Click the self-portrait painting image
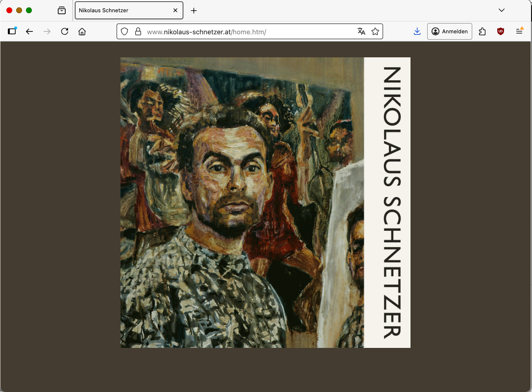This screenshot has width=532, height=392. 242,202
